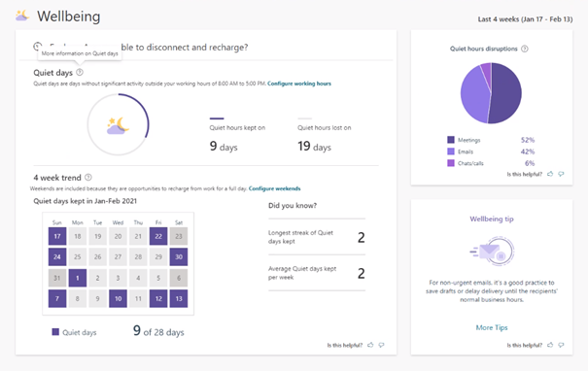
Task: Click thumbs up under the 4 week trend section
Action: coord(370,345)
